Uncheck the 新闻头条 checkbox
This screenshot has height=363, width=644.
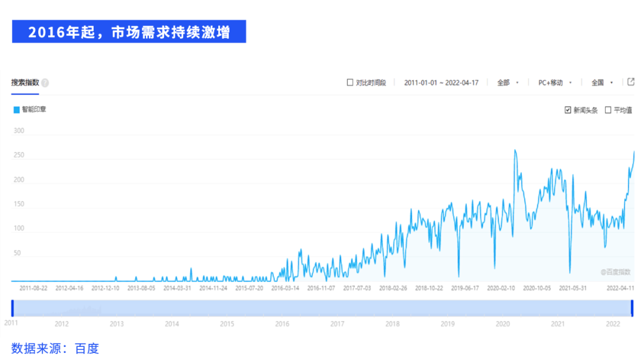[568, 110]
